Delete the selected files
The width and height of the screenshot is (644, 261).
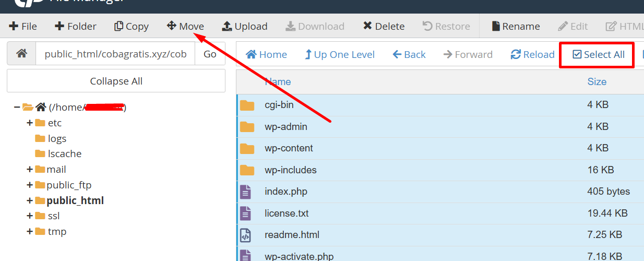pos(384,26)
